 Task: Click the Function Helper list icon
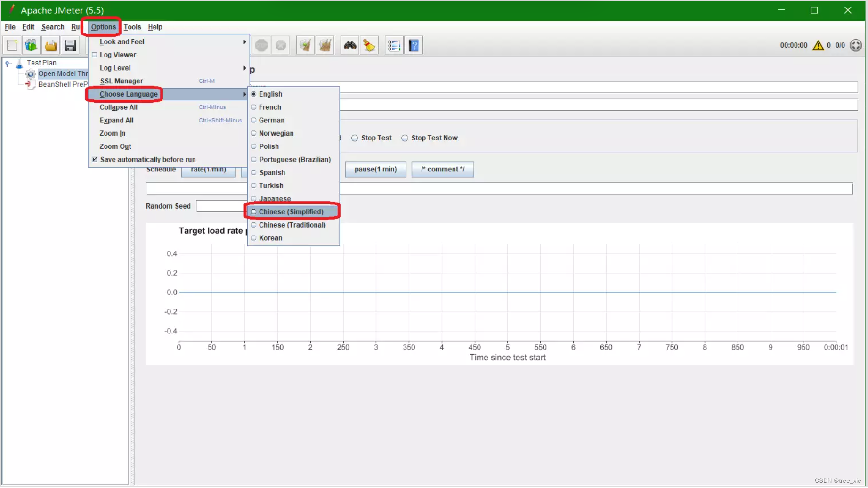coord(394,45)
